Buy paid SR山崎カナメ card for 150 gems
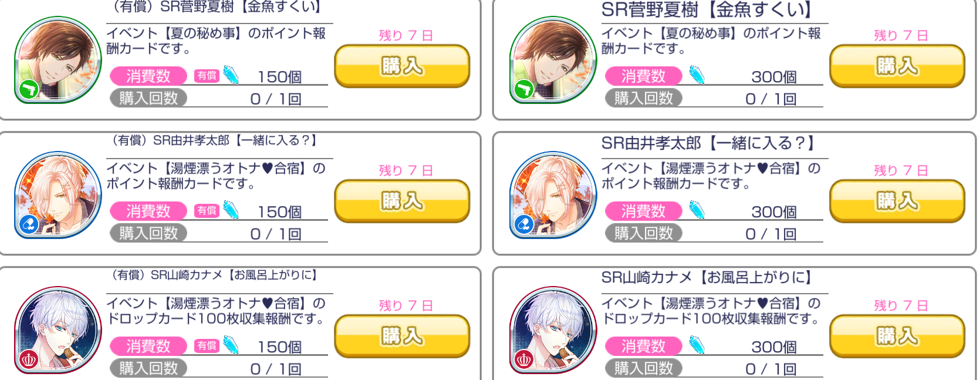The image size is (980, 380). 402,336
